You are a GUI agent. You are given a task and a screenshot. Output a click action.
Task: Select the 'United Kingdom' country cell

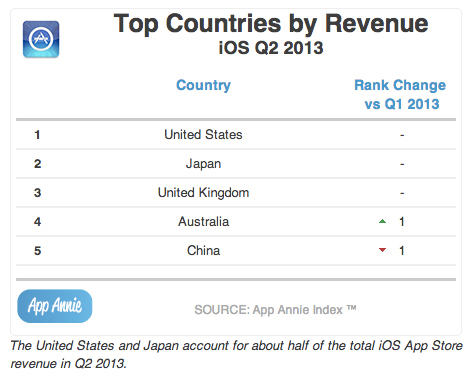(203, 193)
